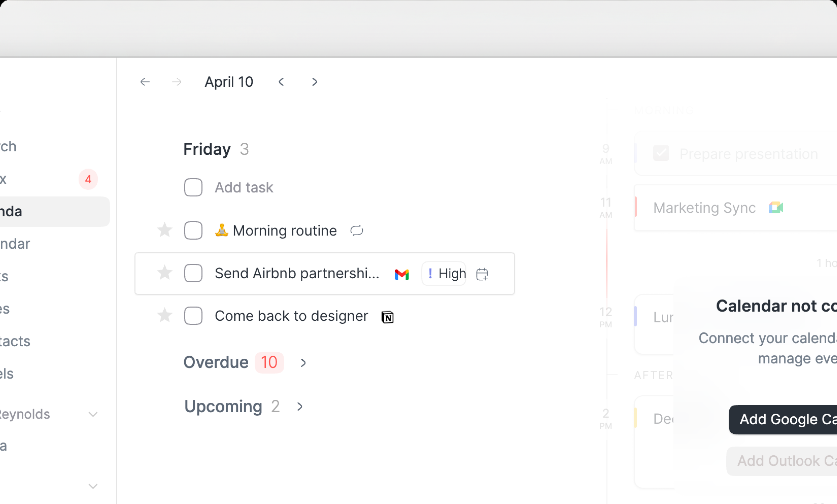The width and height of the screenshot is (837, 504).
Task: Select the Agenda item in the sidebar
Action: pos(54,212)
